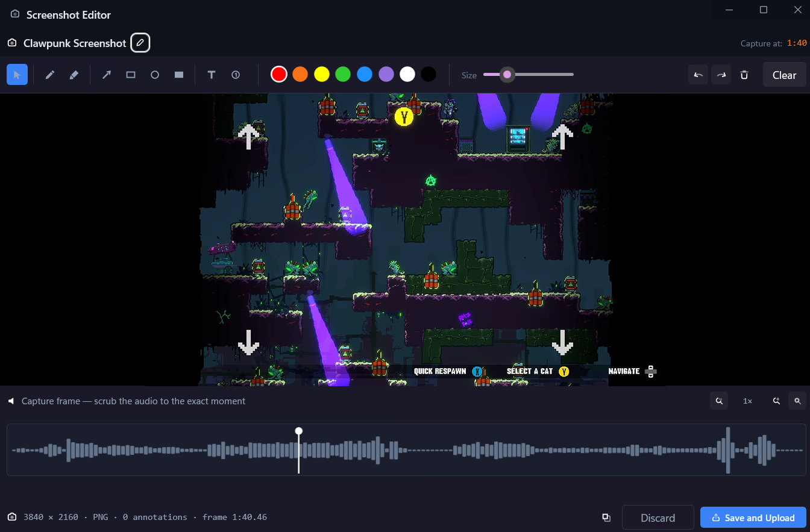Pick the blue color swatch
810x532 pixels.
(x=365, y=74)
